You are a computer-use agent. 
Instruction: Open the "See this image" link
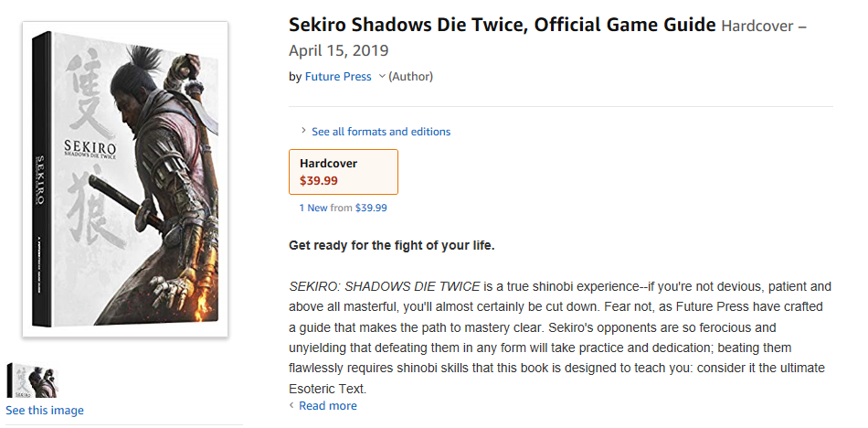coord(45,411)
